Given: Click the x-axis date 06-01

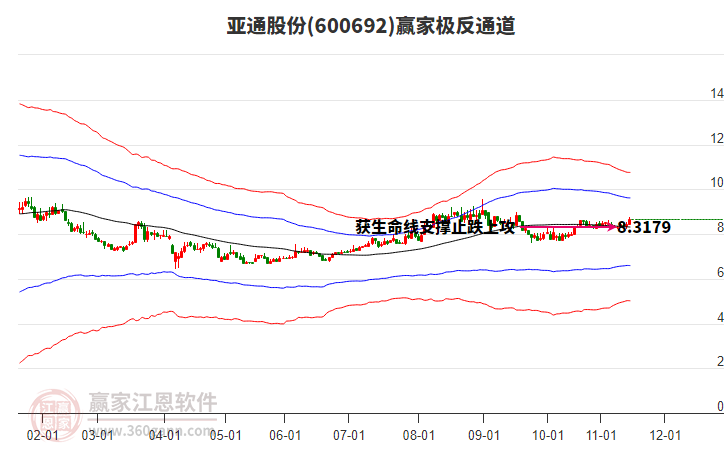Looking at the screenshot, I should pos(285,436).
